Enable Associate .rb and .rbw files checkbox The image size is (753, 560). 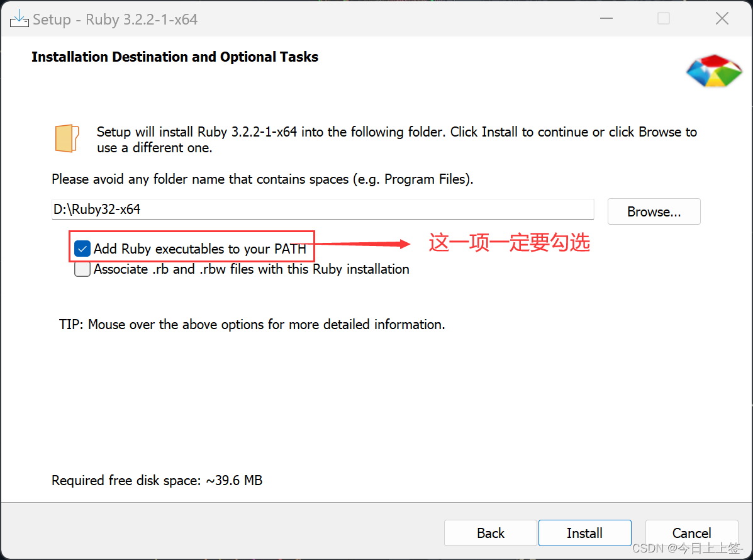[x=82, y=269]
